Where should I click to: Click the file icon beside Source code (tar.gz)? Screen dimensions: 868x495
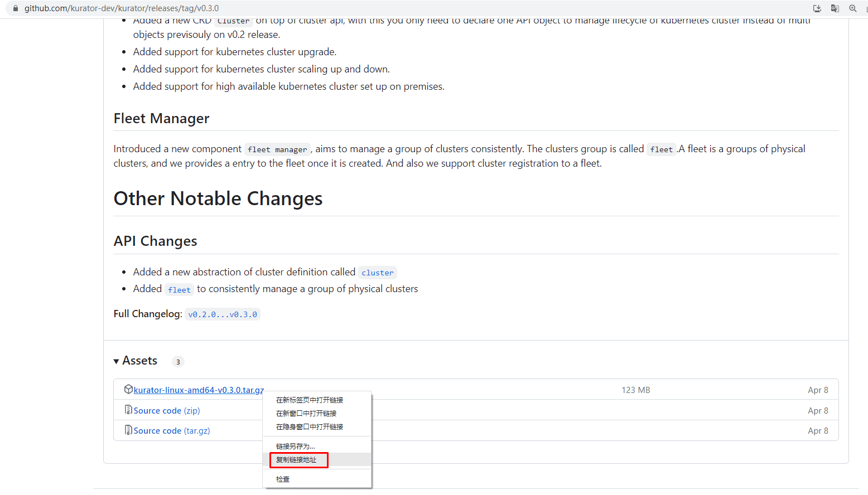click(x=128, y=430)
